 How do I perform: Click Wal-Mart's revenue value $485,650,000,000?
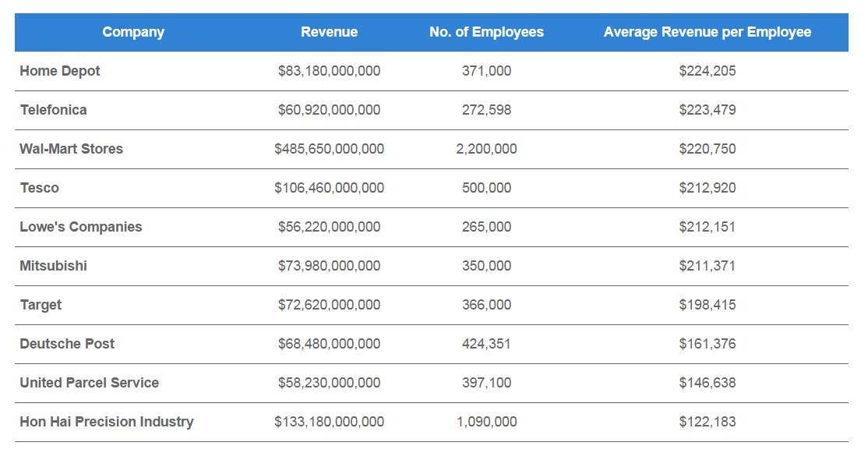328,149
